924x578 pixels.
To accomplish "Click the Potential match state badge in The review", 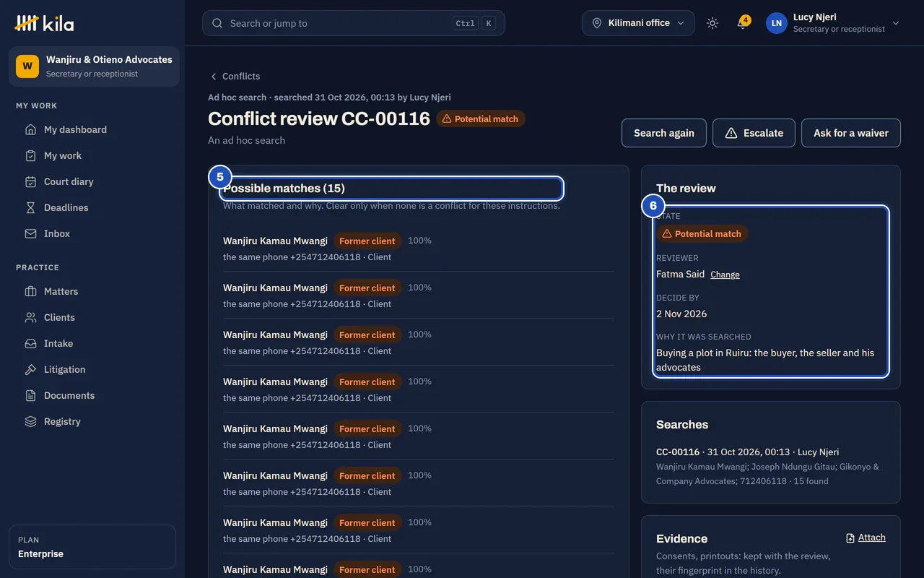I will coord(702,233).
